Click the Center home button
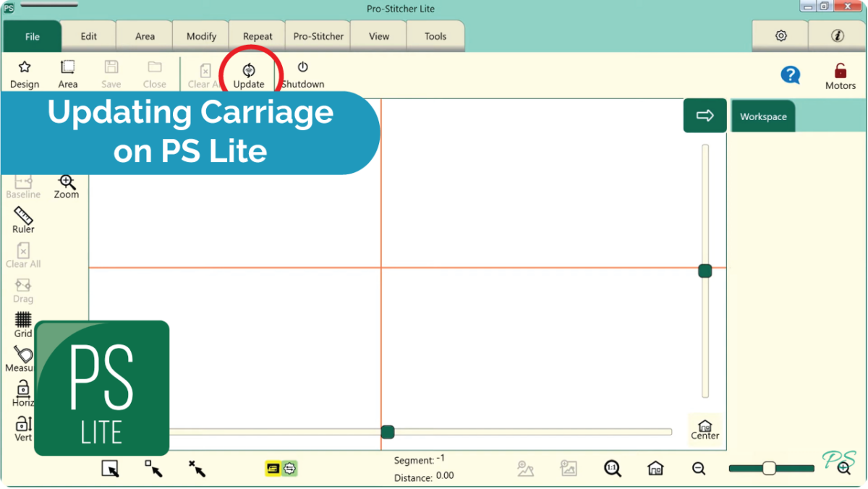 [705, 429]
